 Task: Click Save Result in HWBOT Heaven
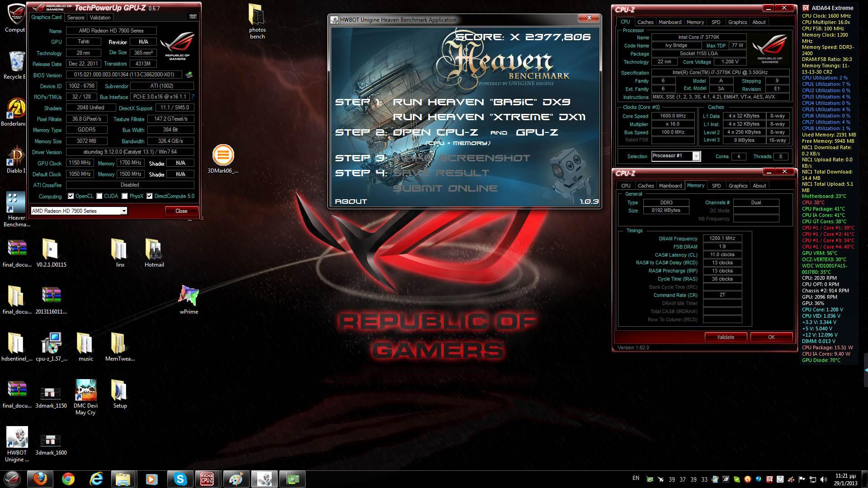click(x=441, y=173)
